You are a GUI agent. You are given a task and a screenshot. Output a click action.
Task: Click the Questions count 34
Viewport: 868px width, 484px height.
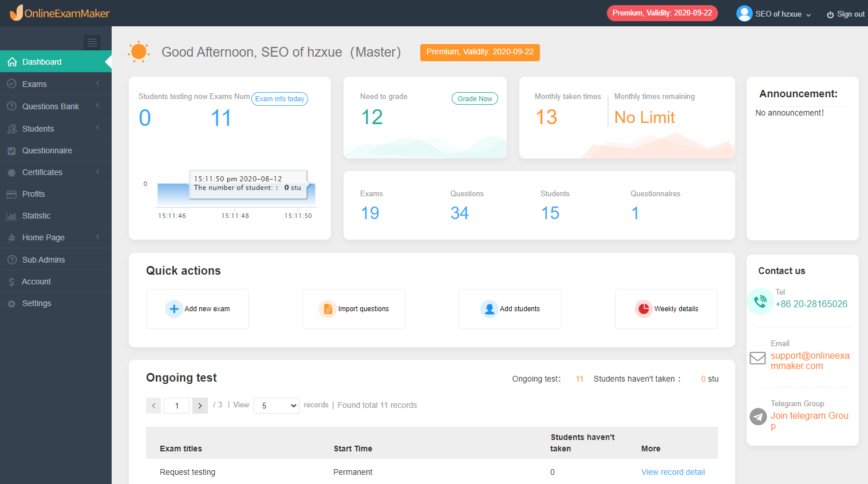pos(460,213)
